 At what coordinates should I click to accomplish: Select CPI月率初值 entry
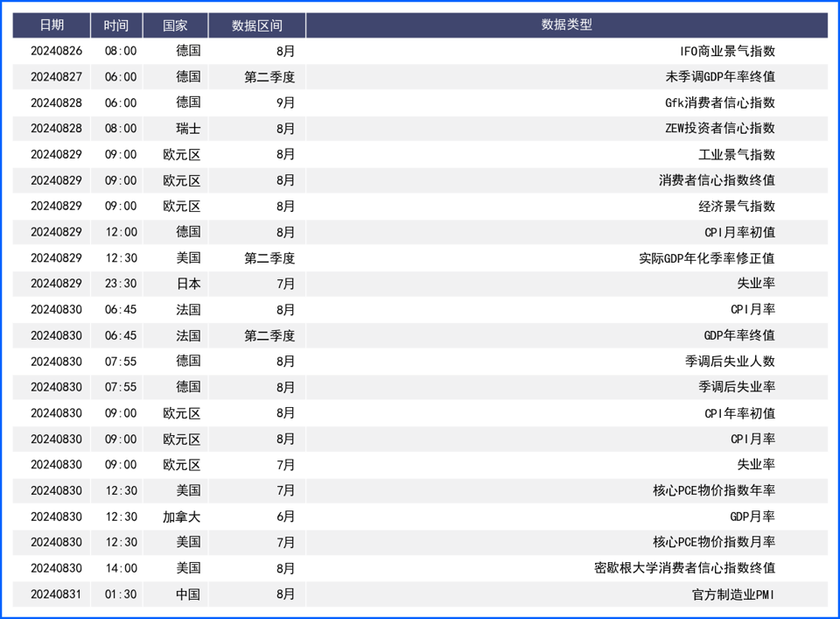coord(740,232)
